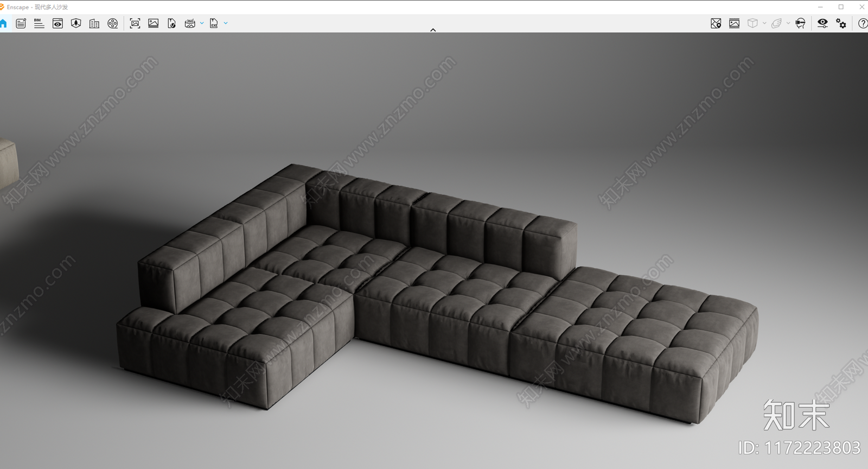The image size is (868, 469).
Task: Click the export file with checkmark icon
Action: [x=171, y=23]
